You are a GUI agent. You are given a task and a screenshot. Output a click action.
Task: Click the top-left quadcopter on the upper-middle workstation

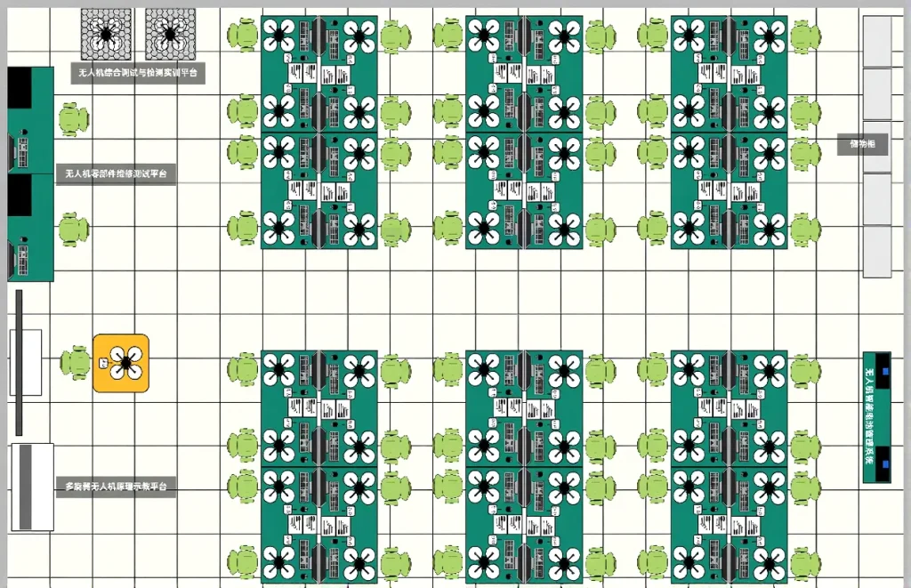click(x=483, y=37)
